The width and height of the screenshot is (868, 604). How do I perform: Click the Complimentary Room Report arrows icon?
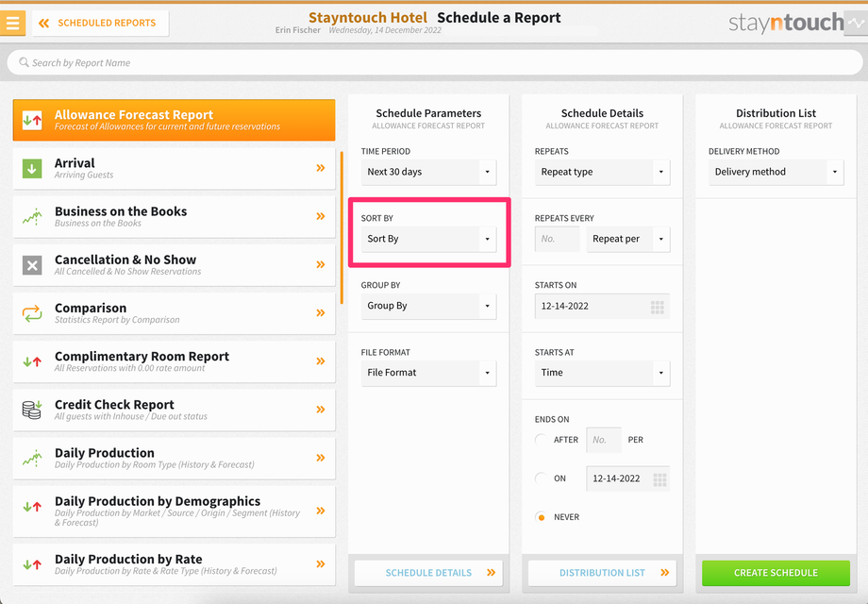pos(32,362)
